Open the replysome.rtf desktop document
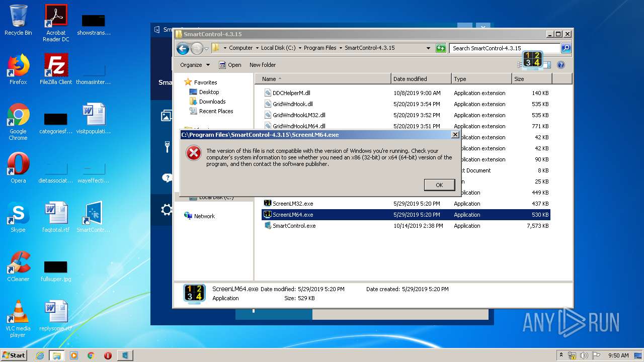The width and height of the screenshot is (644, 362). click(x=56, y=316)
